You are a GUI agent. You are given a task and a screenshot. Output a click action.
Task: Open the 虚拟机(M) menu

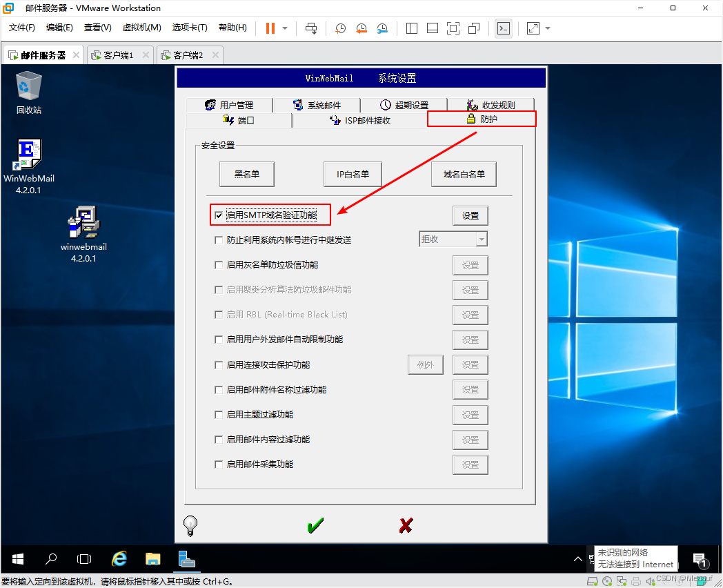pyautogui.click(x=141, y=28)
